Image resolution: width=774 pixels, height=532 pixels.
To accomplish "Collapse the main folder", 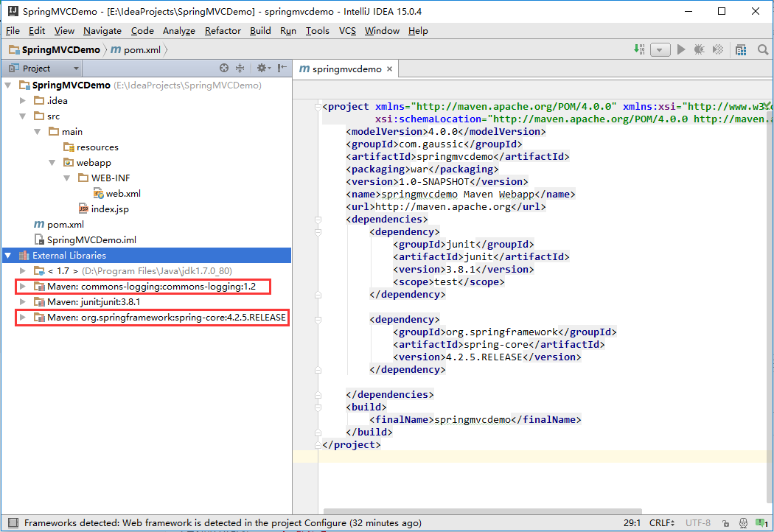I will 38,132.
